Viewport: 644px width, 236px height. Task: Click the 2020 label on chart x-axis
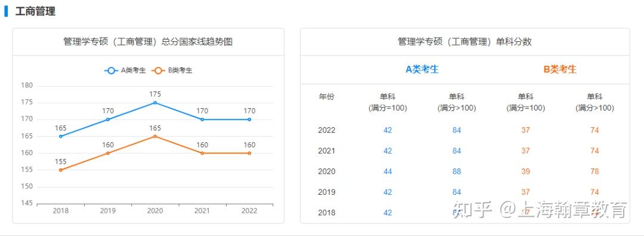pyautogui.click(x=155, y=211)
